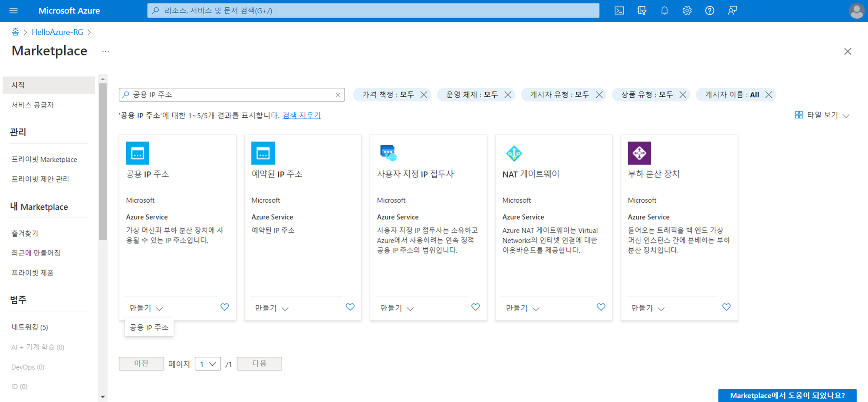This screenshot has width=868, height=402.
Task: Open Cloud Shell from the top bar
Action: point(619,10)
